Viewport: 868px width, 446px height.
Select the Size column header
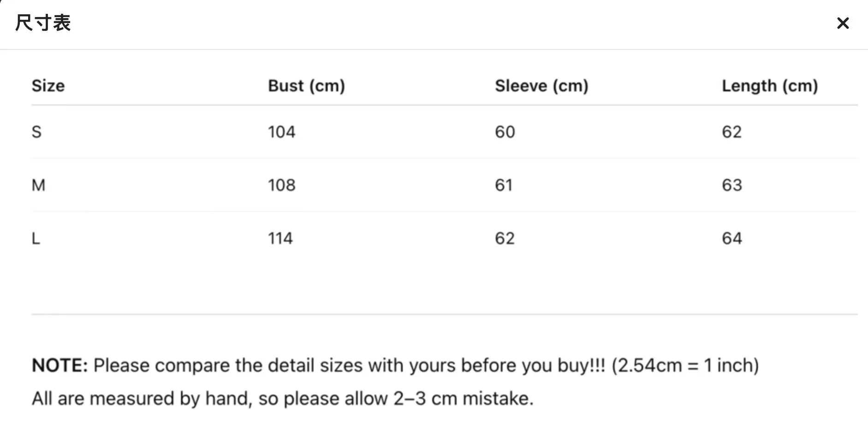pos(48,85)
